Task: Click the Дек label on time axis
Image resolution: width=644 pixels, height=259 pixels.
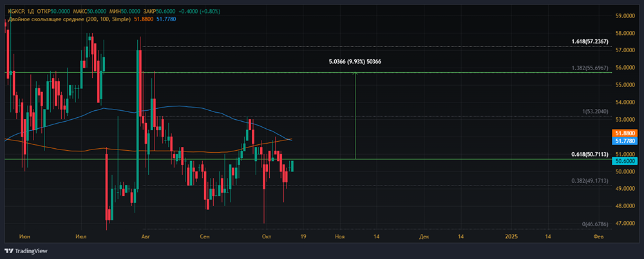Action: point(424,237)
